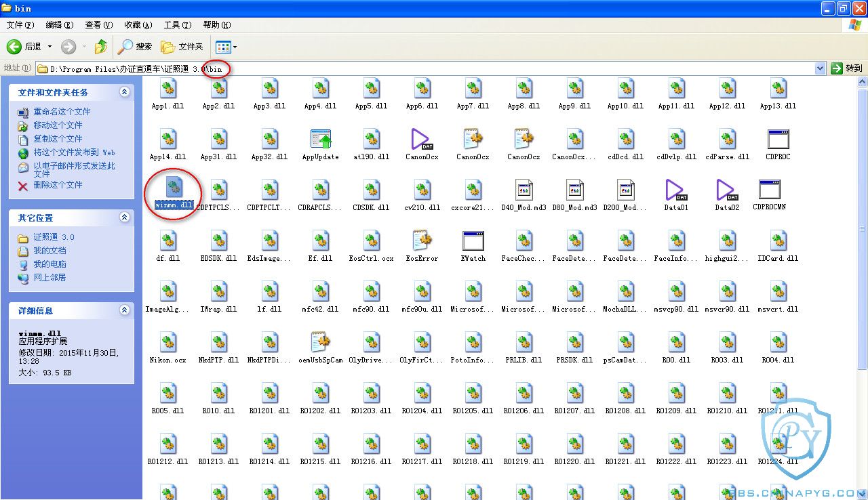
Task: Open 网上邻居 in other places
Action: pos(50,278)
